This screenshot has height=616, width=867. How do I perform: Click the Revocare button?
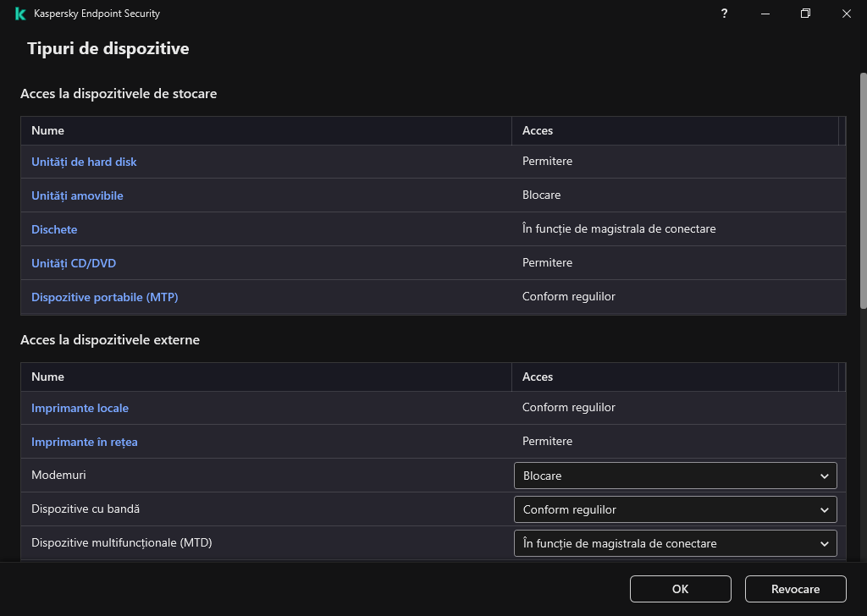click(795, 589)
